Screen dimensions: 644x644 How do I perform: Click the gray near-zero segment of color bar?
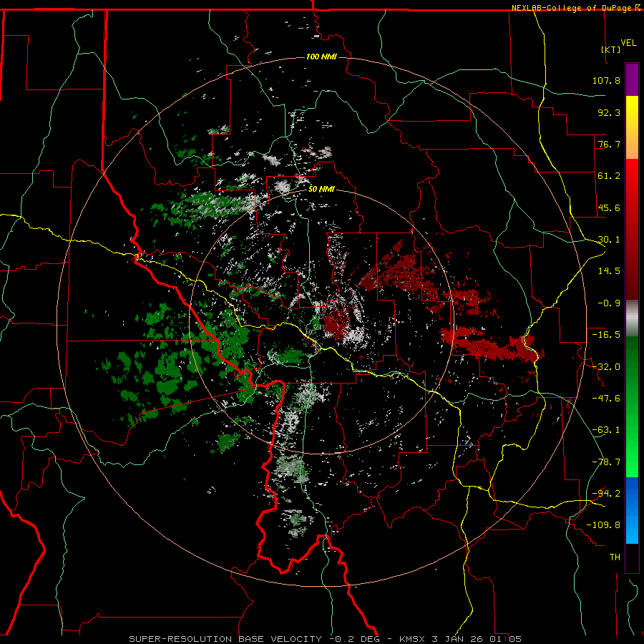click(632, 318)
